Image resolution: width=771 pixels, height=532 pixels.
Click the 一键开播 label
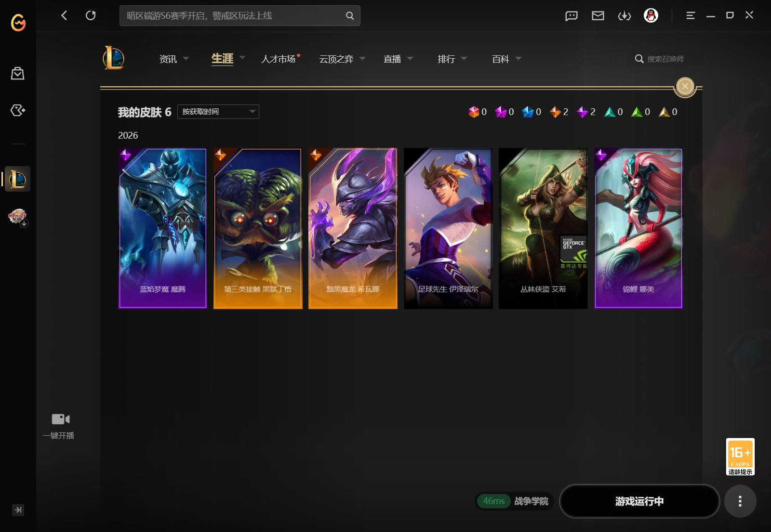(58, 435)
